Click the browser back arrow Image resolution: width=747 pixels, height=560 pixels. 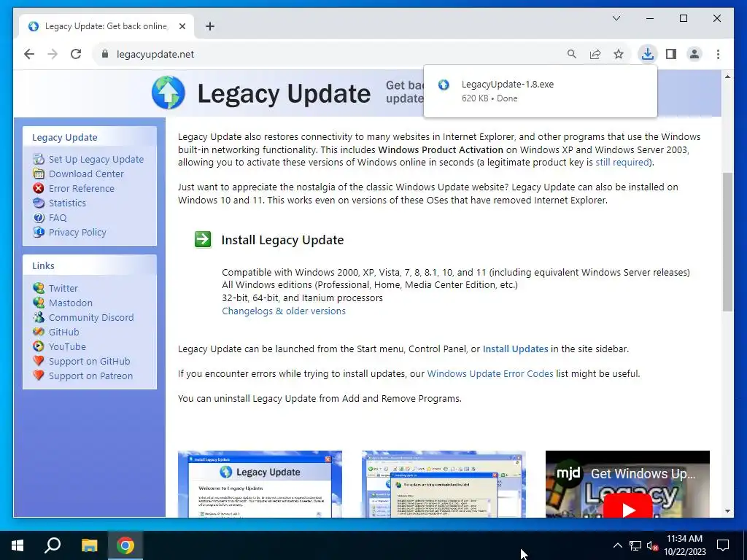pyautogui.click(x=29, y=54)
